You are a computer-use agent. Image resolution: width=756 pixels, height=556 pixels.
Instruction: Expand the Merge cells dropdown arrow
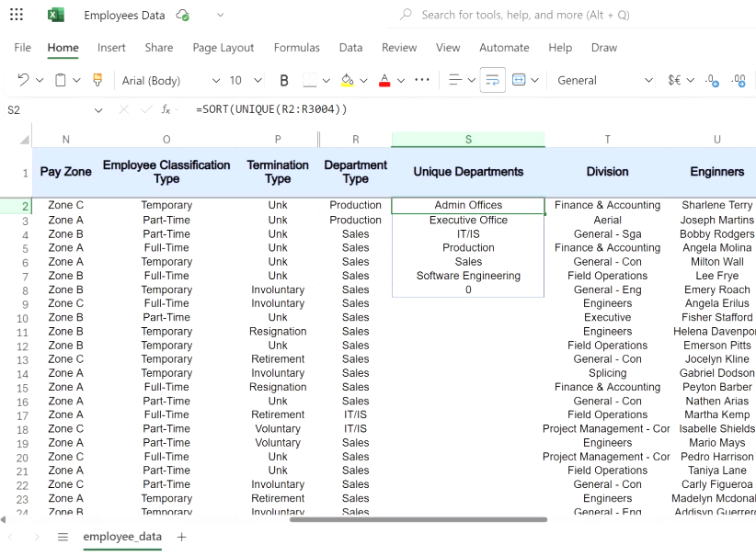click(534, 81)
